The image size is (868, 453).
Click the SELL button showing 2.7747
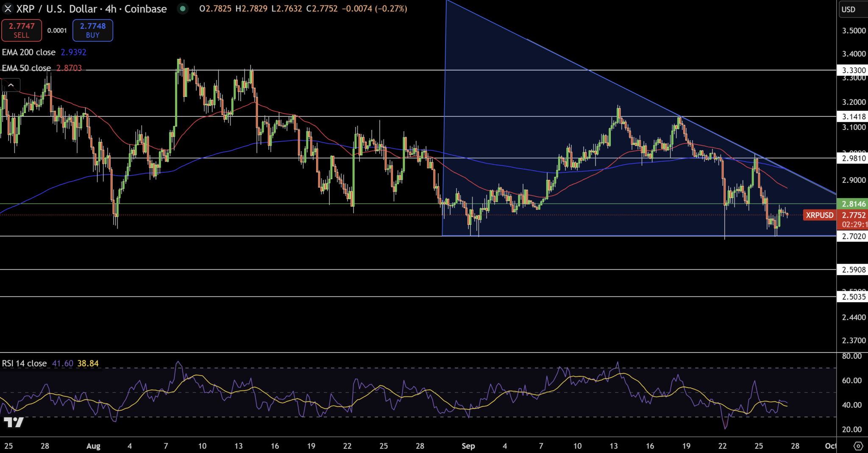[22, 30]
